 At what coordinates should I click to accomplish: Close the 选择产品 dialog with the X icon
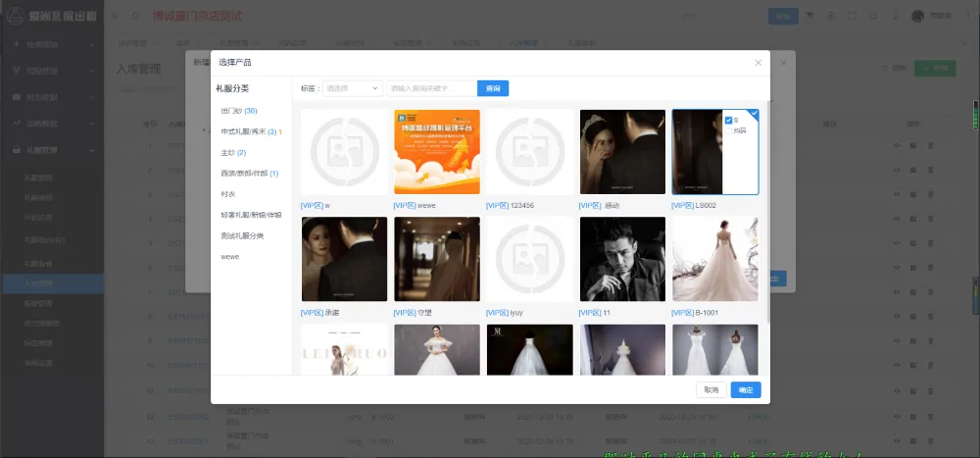pyautogui.click(x=758, y=63)
